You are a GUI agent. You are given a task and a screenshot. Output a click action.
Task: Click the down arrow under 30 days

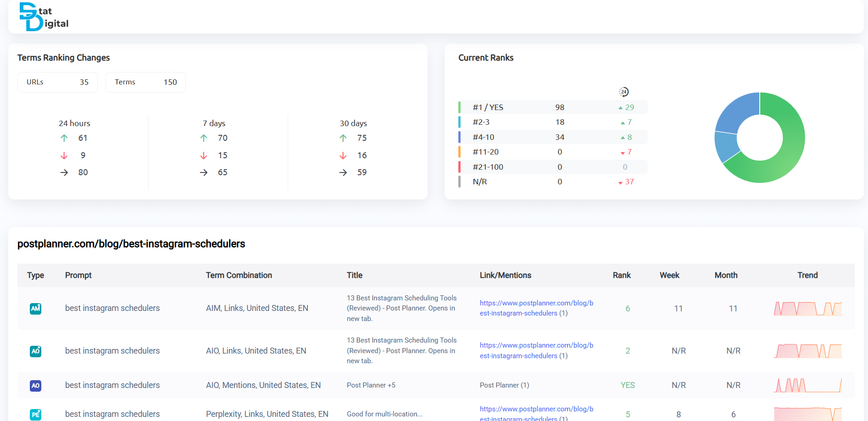tap(343, 155)
